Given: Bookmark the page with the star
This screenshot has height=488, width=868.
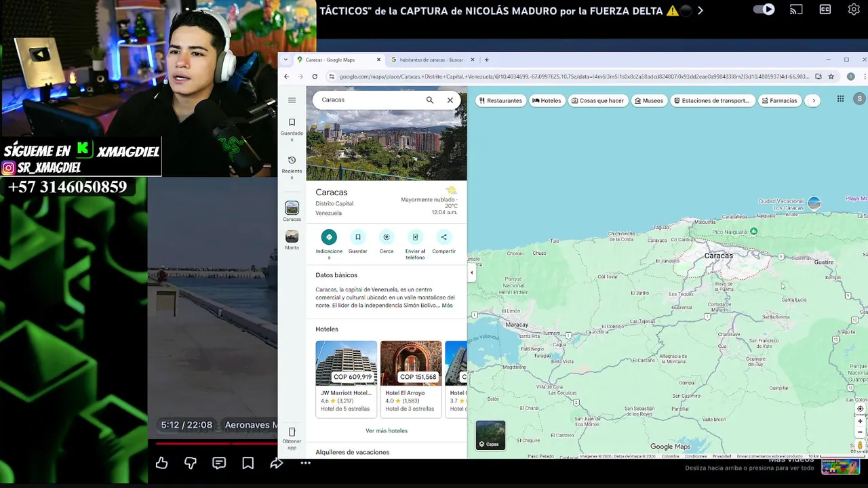Looking at the screenshot, I should tap(831, 77).
